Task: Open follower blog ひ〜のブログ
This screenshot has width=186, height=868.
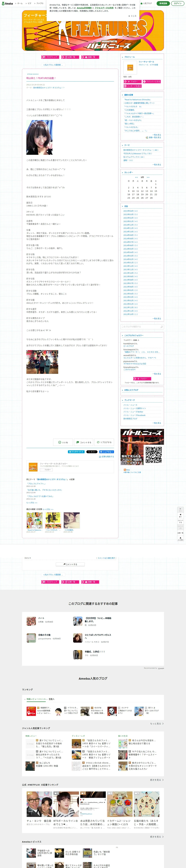Action: tap(129, 346)
